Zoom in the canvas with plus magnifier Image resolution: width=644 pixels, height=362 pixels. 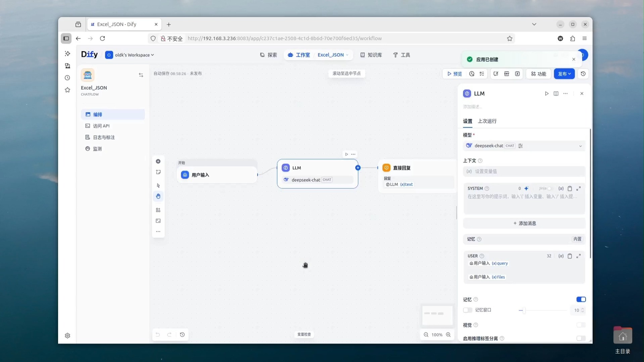pos(448,335)
